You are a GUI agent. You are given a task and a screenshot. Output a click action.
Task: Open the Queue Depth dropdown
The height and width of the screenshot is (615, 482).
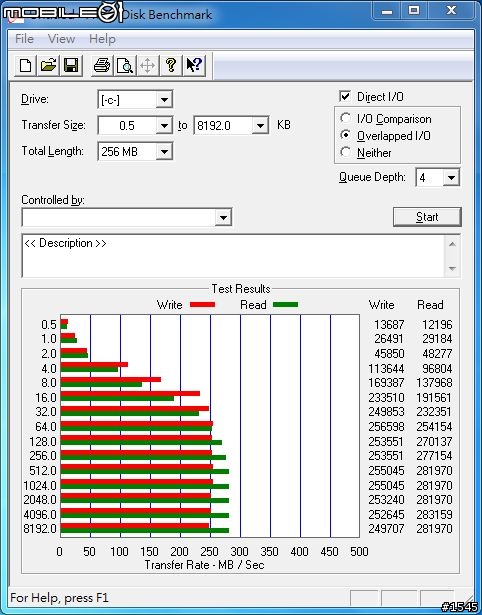(451, 178)
